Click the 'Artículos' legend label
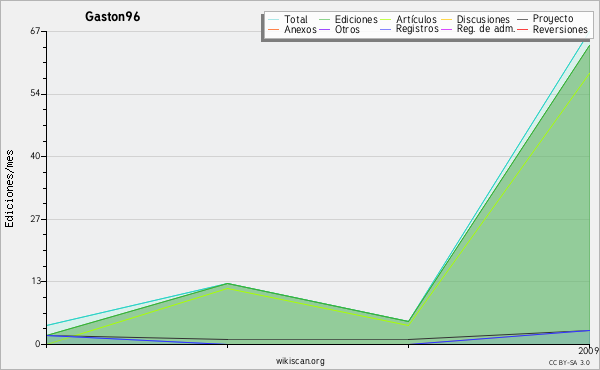Image resolution: width=600 pixels, height=370 pixels. pyautogui.click(x=416, y=19)
